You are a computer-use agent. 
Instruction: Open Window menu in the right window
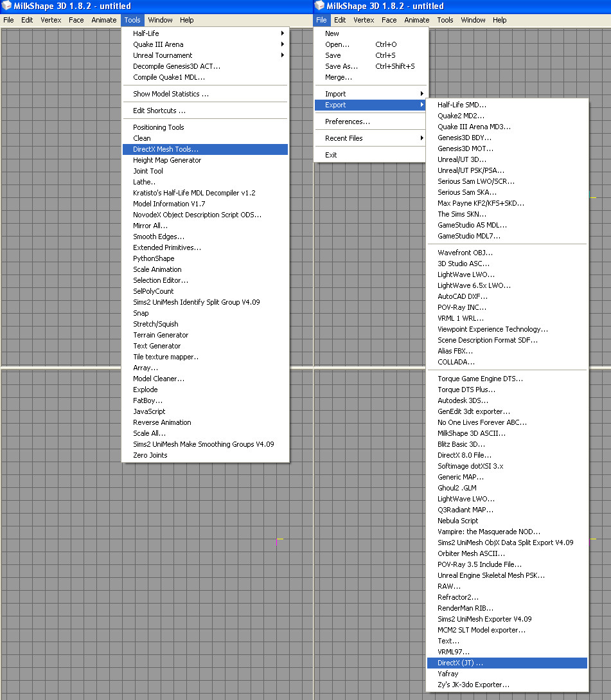[473, 20]
